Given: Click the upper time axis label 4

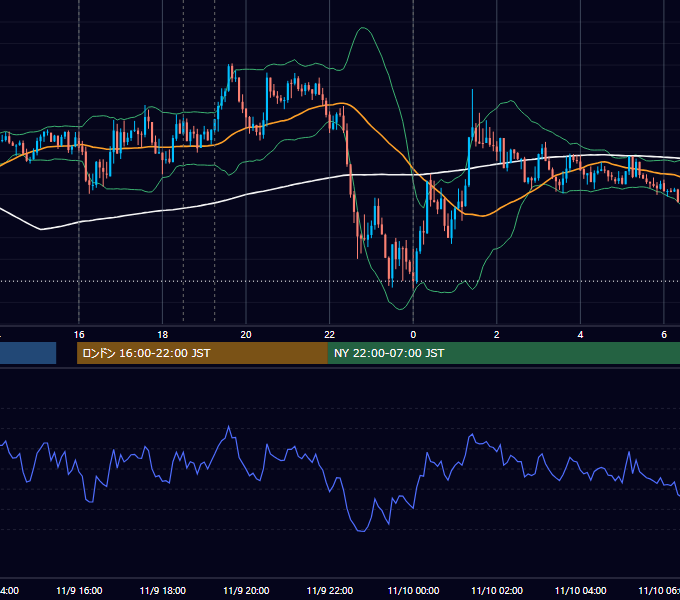Looking at the screenshot, I should (x=580, y=335).
